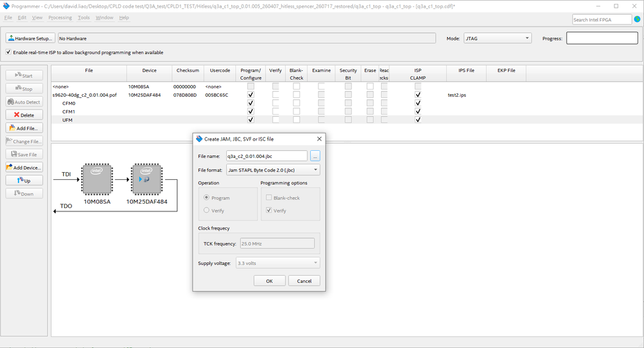The height and width of the screenshot is (348, 644).
Task: Click Cancel in the Create JAM dialog
Action: click(304, 281)
